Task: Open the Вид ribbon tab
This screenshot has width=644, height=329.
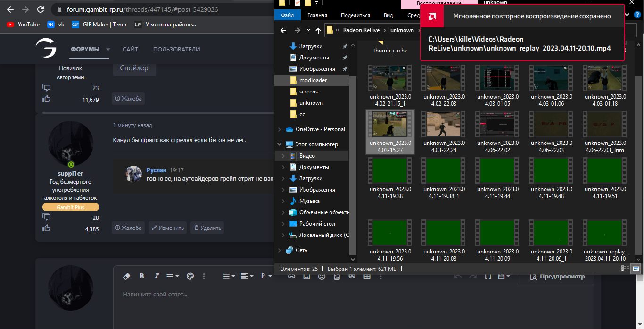Action: [x=388, y=15]
